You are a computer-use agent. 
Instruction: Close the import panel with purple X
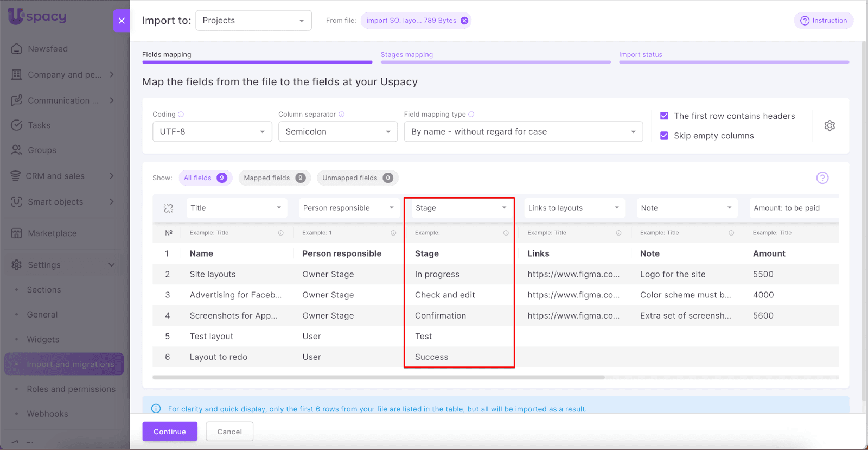[122, 21]
